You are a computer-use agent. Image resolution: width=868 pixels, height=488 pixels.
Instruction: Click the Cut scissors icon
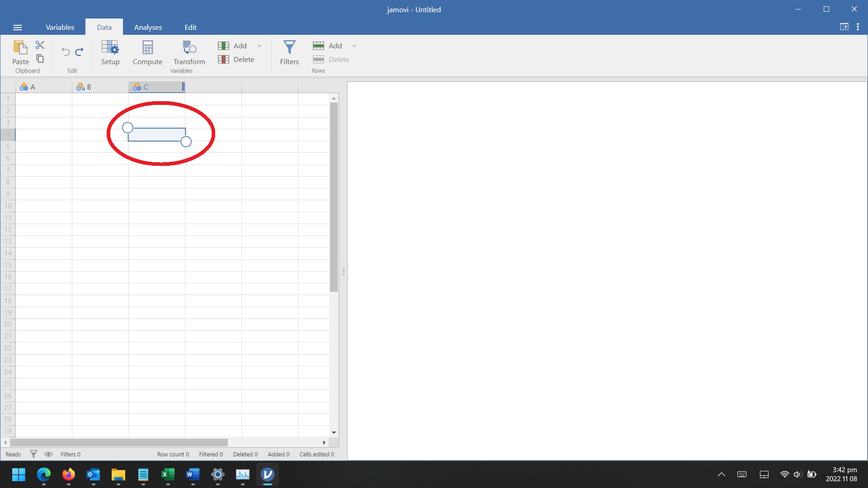(40, 45)
